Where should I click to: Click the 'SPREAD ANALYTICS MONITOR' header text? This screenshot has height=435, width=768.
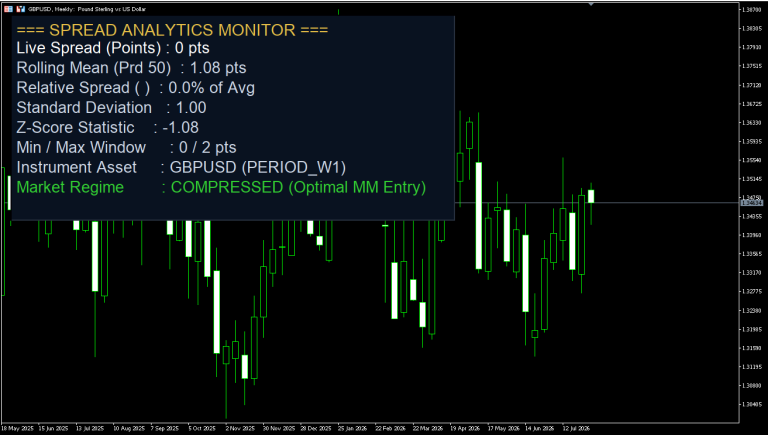point(172,30)
